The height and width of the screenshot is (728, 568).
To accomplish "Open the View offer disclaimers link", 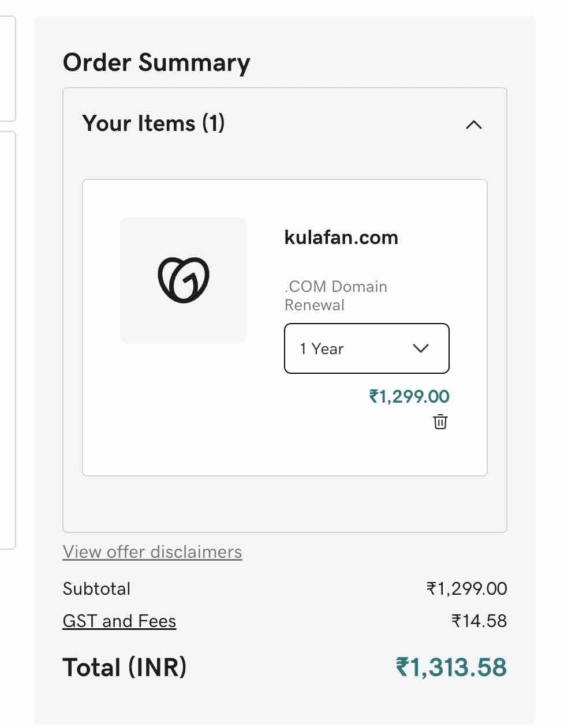I will [152, 552].
